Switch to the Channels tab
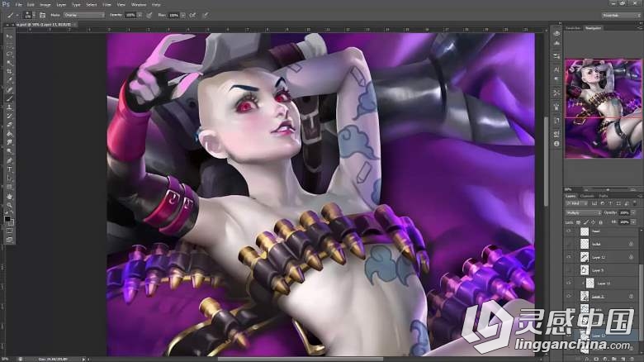The width and height of the screenshot is (644, 362). point(587,196)
